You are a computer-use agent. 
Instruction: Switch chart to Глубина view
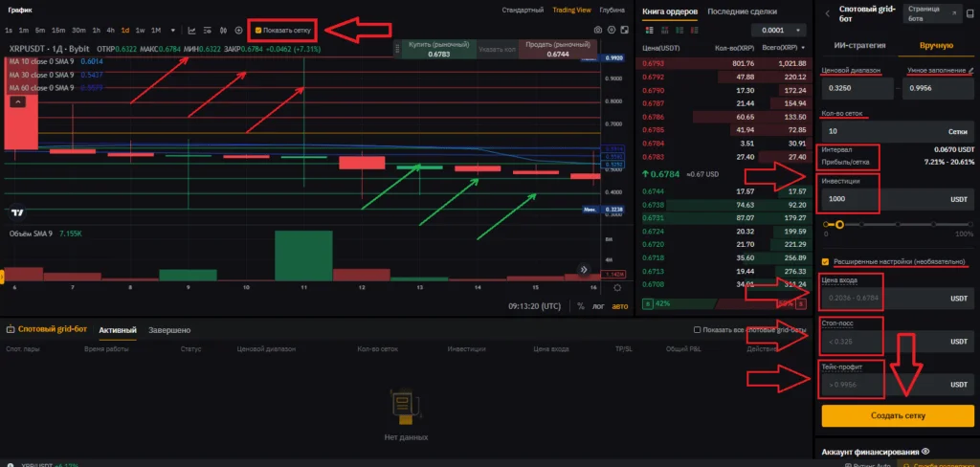coord(612,10)
